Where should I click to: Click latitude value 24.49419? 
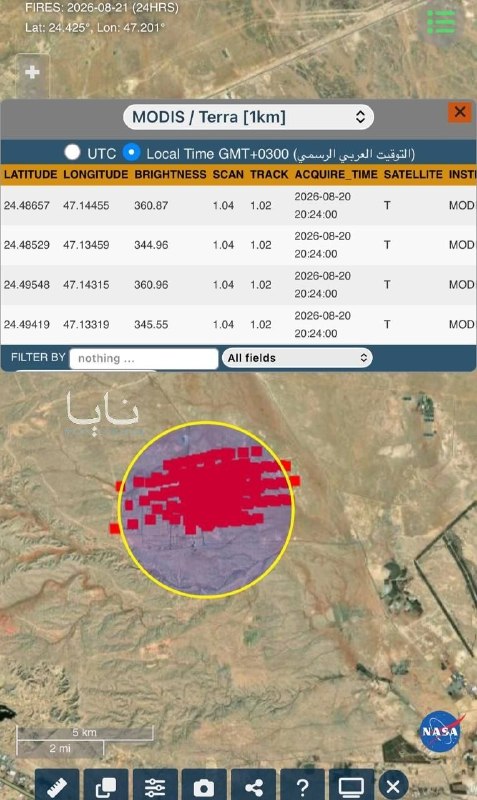tap(27, 324)
